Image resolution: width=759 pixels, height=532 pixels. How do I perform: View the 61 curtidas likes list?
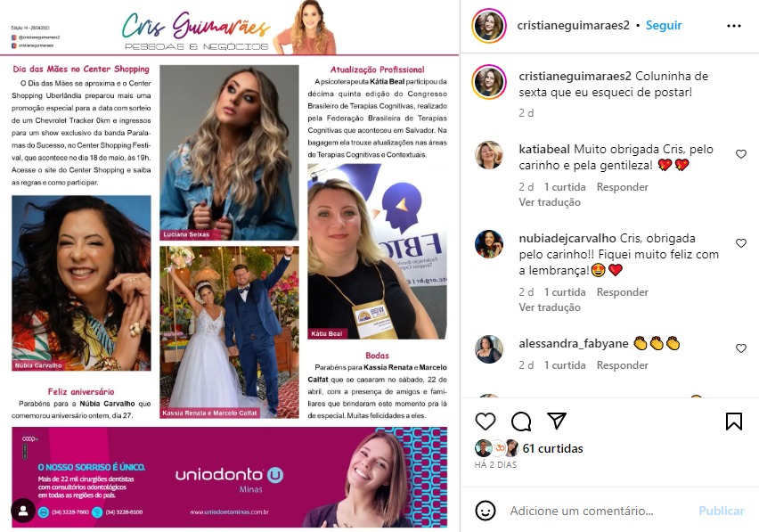pyautogui.click(x=552, y=449)
